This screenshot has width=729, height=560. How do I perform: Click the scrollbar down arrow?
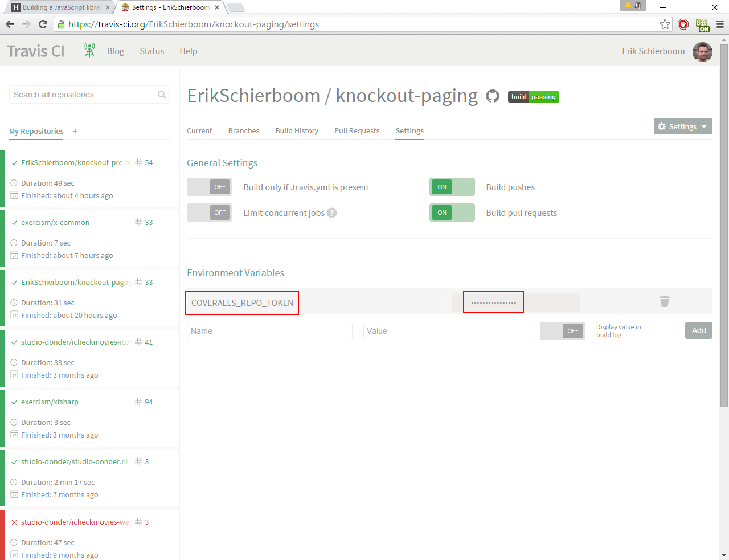click(724, 555)
